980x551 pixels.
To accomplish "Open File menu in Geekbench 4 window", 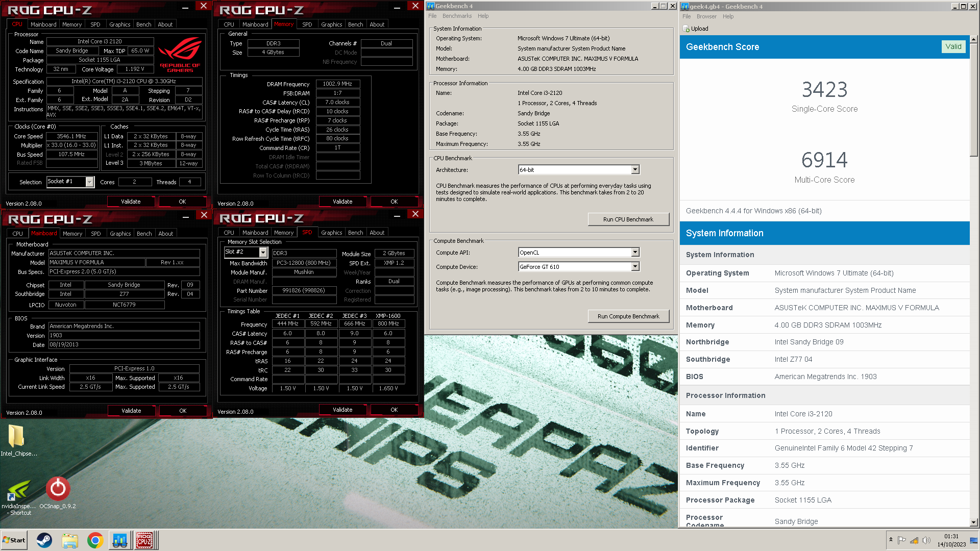I will pos(432,16).
